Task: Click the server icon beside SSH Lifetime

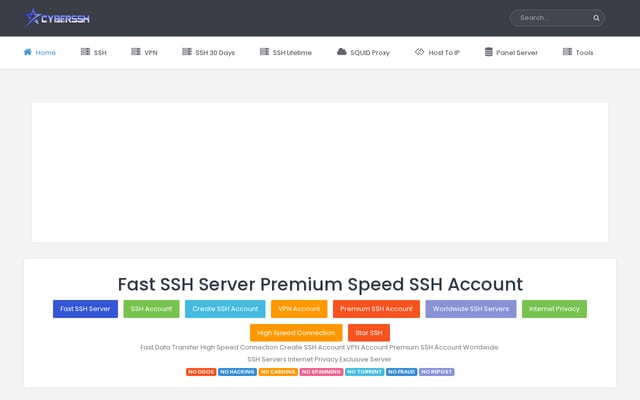Action: [264, 52]
